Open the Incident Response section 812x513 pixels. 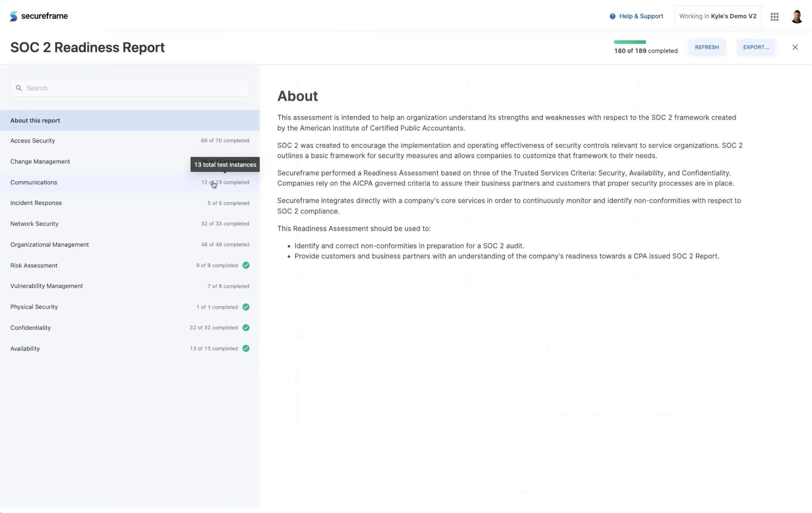pos(130,203)
